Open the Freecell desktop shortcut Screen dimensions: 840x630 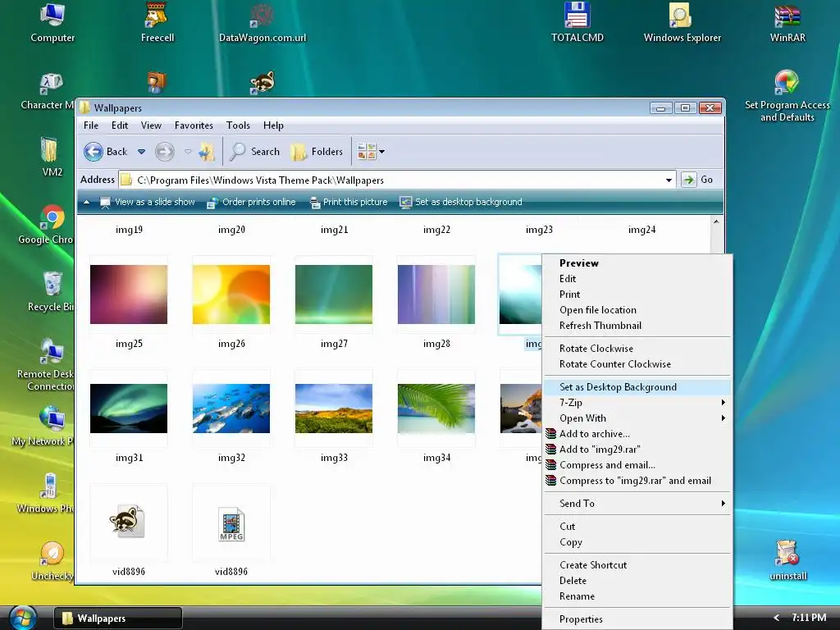pyautogui.click(x=157, y=22)
